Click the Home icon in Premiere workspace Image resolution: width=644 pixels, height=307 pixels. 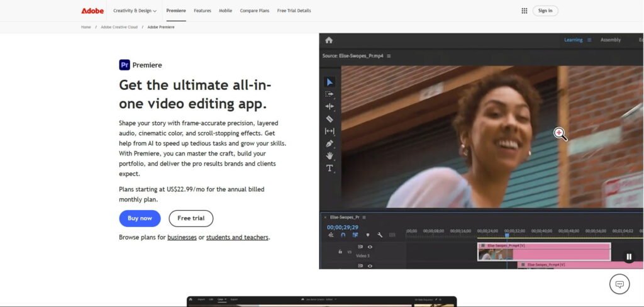[x=328, y=40]
